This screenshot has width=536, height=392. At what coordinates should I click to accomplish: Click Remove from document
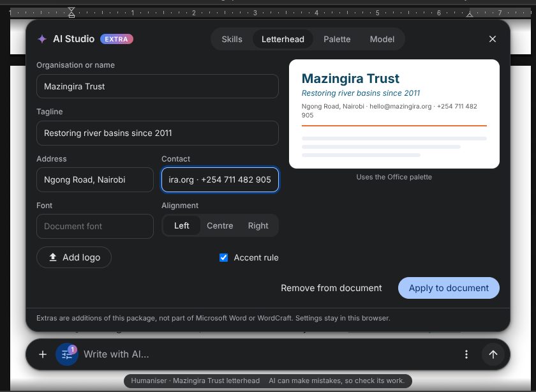point(331,288)
